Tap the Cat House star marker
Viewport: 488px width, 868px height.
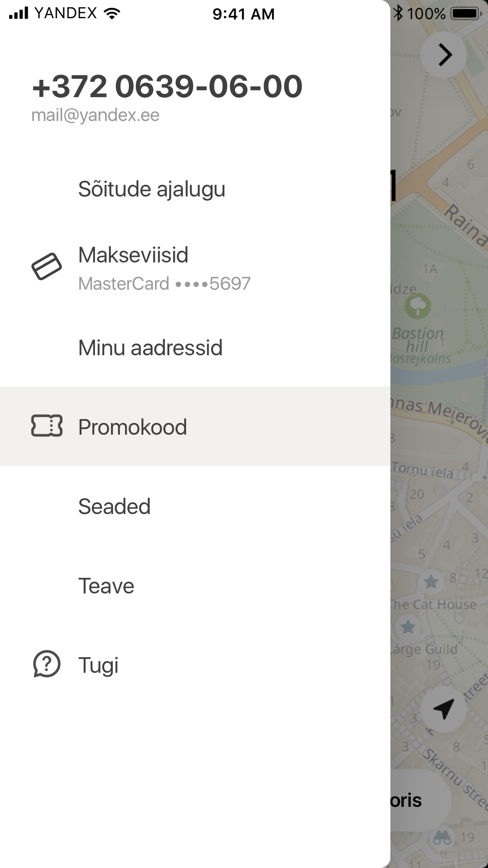[x=431, y=582]
